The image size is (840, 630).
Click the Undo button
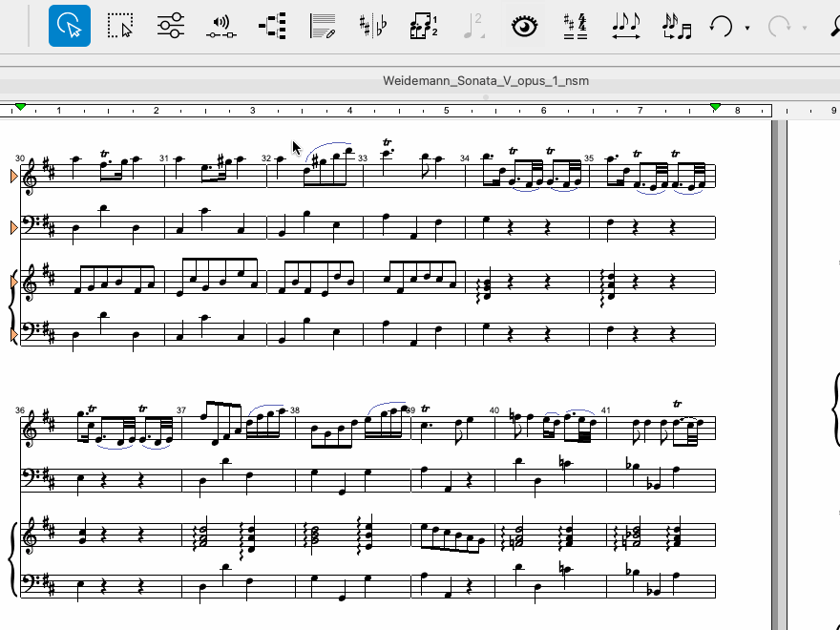pyautogui.click(x=722, y=27)
